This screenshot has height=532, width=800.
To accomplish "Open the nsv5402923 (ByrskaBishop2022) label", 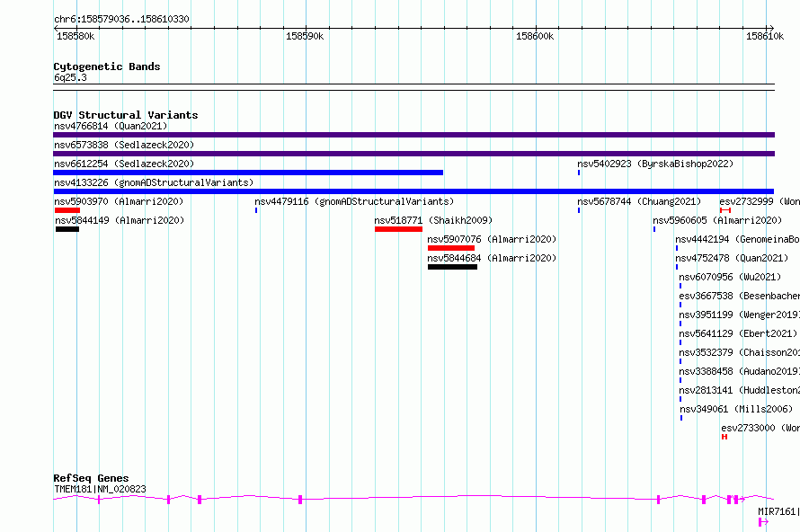I will pos(655,164).
